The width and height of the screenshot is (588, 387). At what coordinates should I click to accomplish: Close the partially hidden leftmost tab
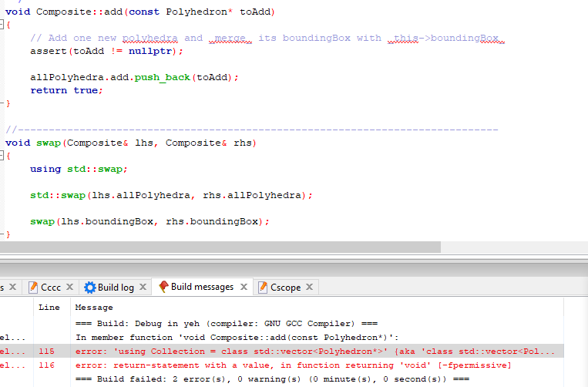click(13, 287)
